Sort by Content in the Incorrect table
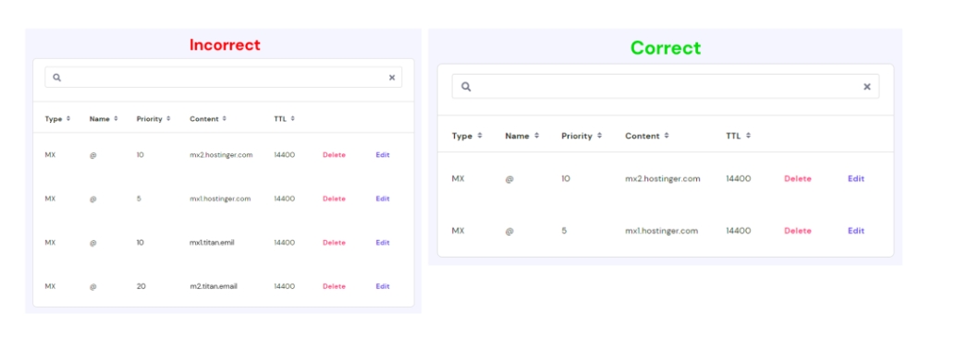The height and width of the screenshot is (350, 980). (x=207, y=118)
